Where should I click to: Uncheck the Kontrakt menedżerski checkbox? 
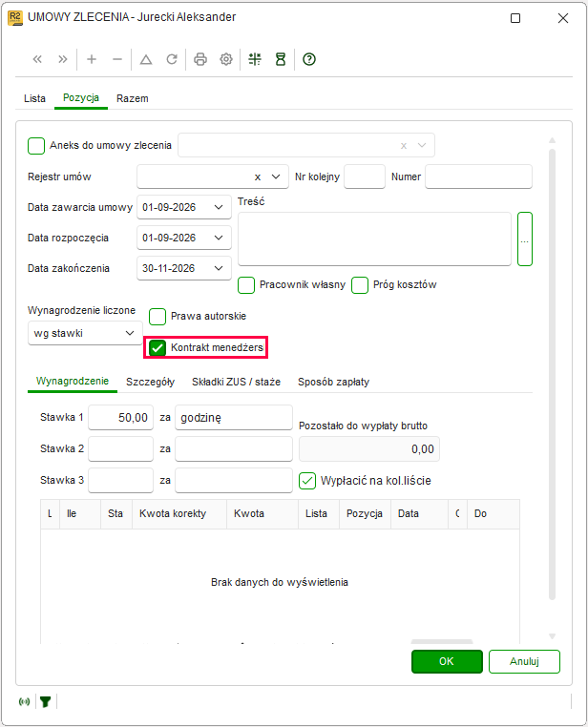point(157,347)
